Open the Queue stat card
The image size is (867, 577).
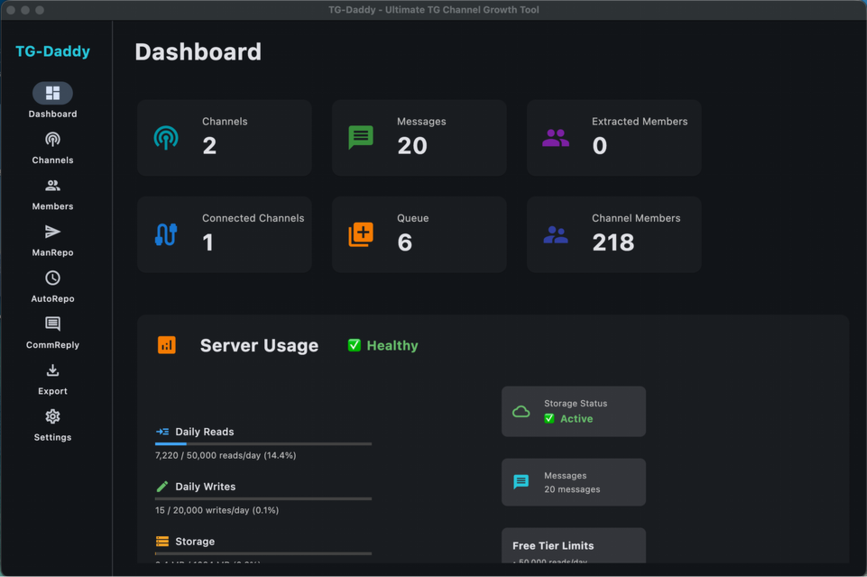[419, 234]
